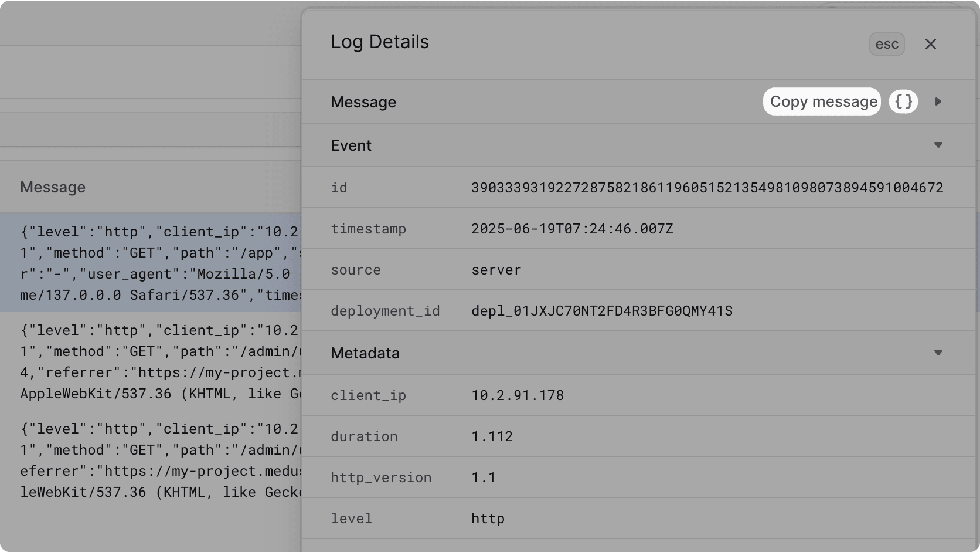Close the Log Details panel with the X
The height and width of the screenshot is (552, 980).
pos(931,43)
